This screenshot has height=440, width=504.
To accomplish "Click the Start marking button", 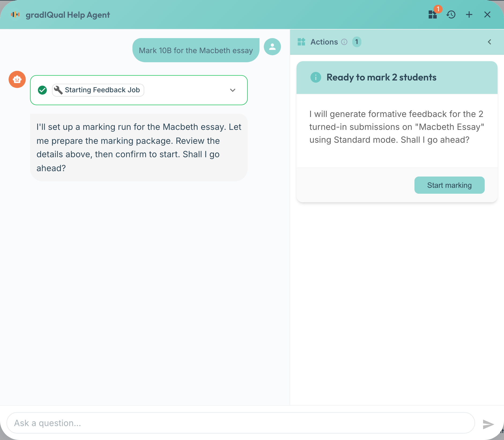I will [450, 185].
